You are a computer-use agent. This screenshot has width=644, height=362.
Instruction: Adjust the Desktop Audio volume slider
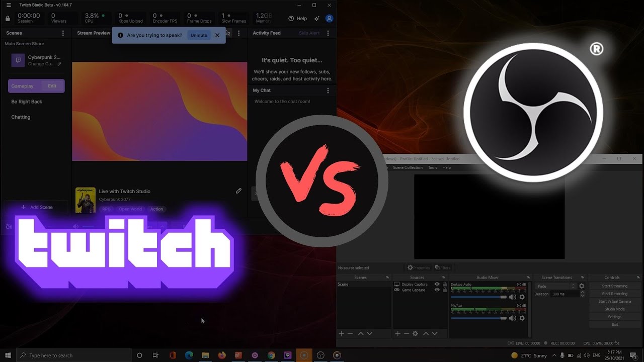click(478, 297)
